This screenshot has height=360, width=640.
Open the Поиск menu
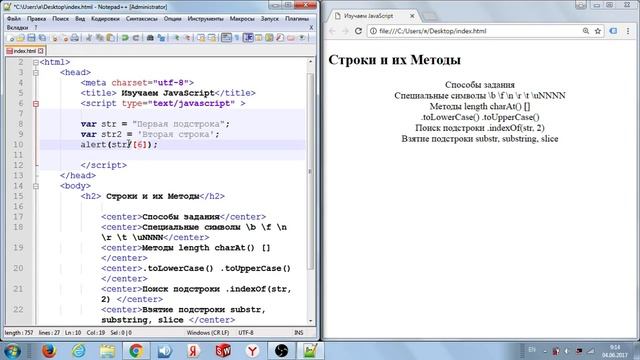(x=60, y=18)
